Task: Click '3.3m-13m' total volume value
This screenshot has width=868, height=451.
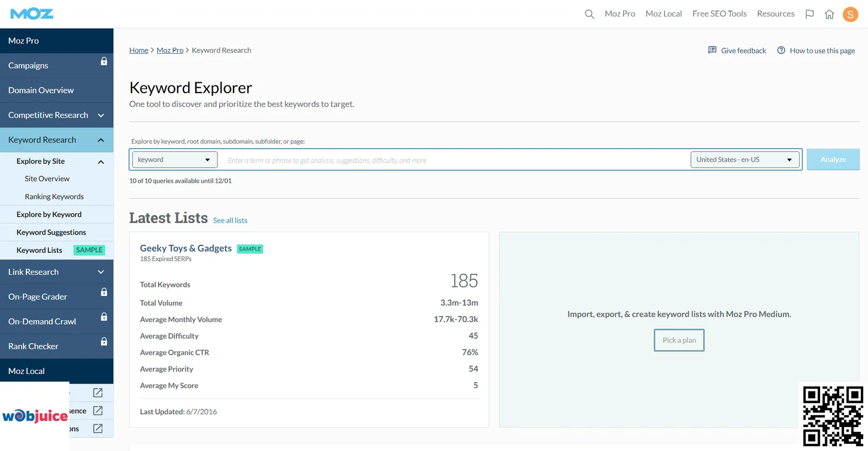Action: [x=459, y=302]
